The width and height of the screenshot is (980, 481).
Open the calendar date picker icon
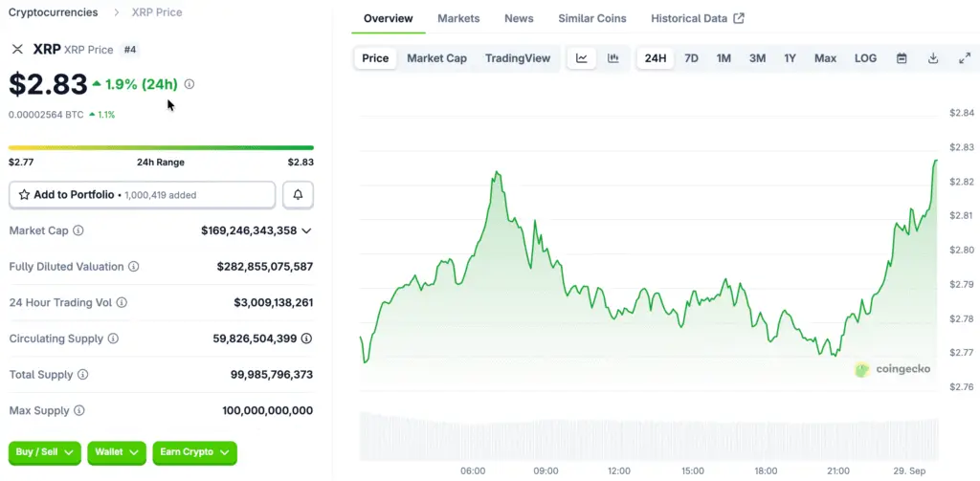(x=902, y=58)
